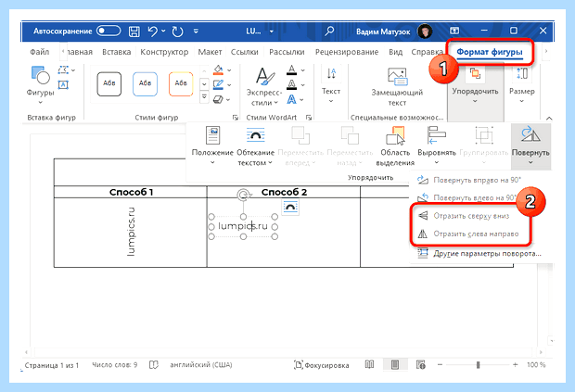Open the Экспресс-стили WordArt gallery
The height and width of the screenshot is (392, 575).
click(264, 86)
